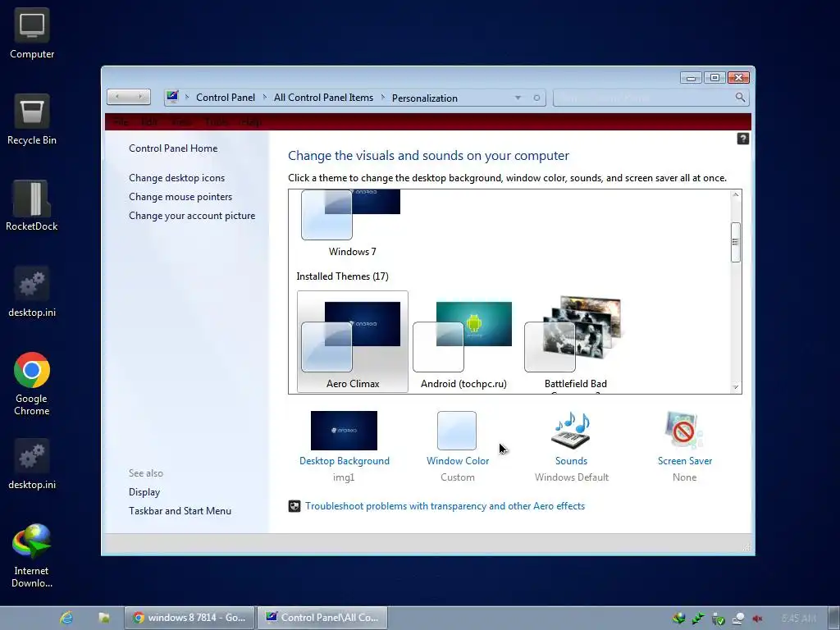Open the View menu

(x=181, y=122)
